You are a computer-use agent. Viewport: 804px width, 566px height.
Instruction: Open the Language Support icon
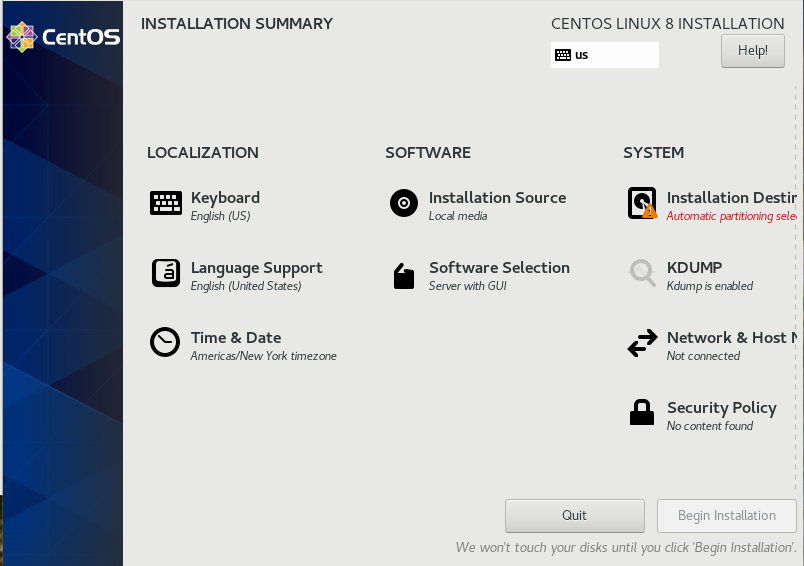tap(166, 273)
